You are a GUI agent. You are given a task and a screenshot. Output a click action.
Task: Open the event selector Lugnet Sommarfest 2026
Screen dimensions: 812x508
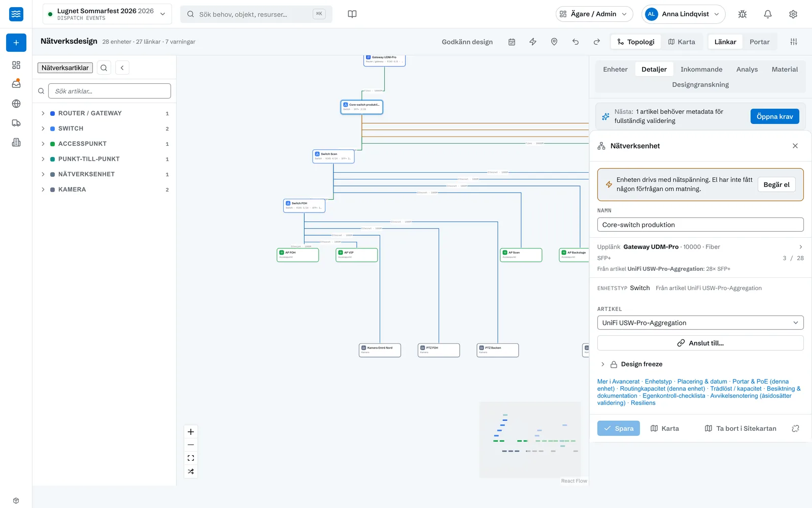(107, 14)
